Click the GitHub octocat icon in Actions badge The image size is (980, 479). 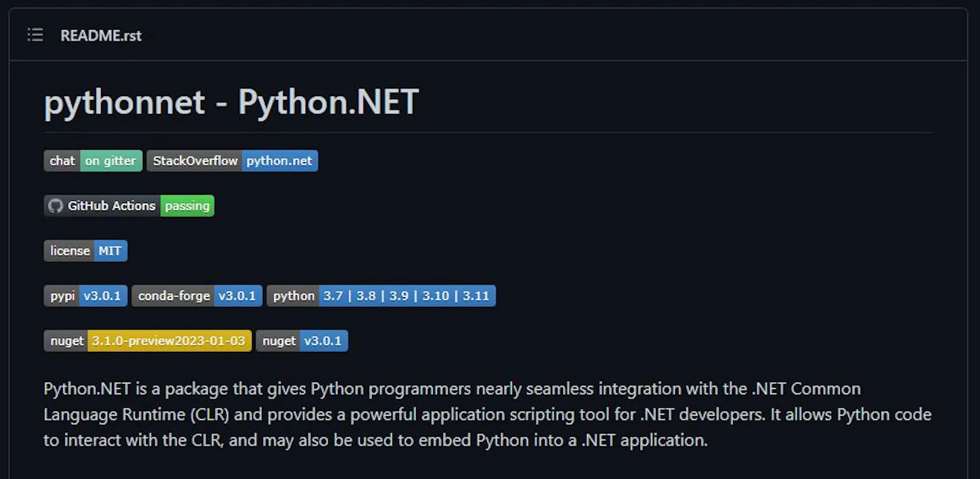pos(55,206)
